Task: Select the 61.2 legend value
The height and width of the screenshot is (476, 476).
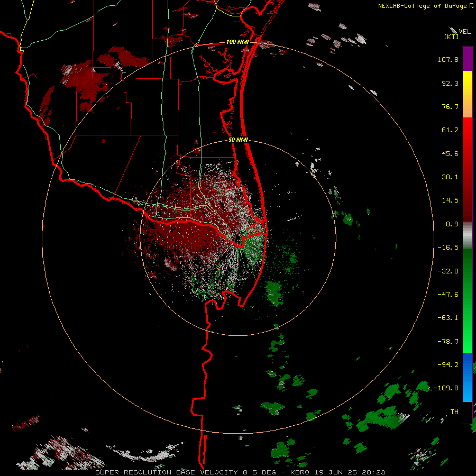Action: 450,130
